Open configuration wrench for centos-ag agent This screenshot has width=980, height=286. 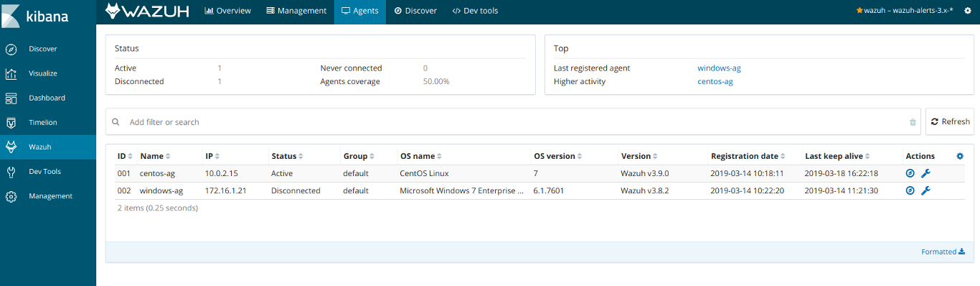[x=925, y=173]
